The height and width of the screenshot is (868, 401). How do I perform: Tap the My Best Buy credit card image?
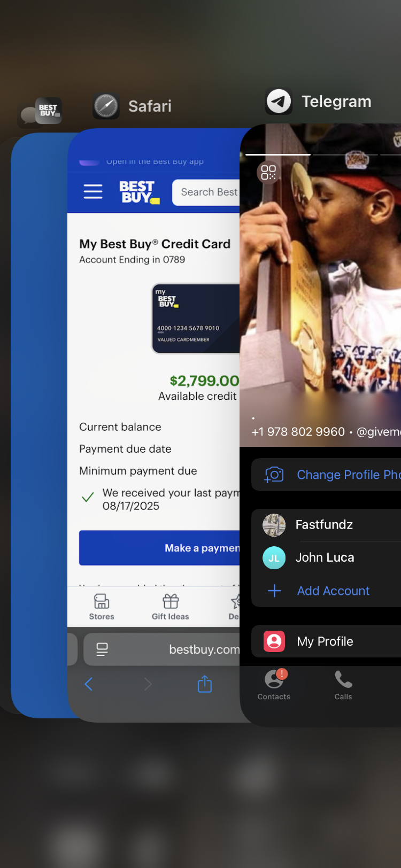click(x=196, y=319)
